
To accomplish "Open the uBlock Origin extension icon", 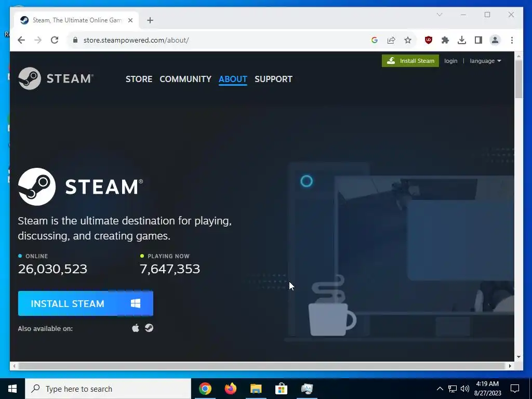I will tap(429, 40).
